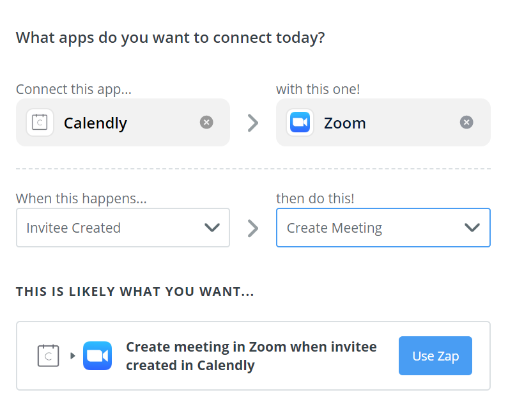This screenshot has height=420, width=508.
Task: Expand the Create Meeting action dropdown
Action: tap(383, 228)
